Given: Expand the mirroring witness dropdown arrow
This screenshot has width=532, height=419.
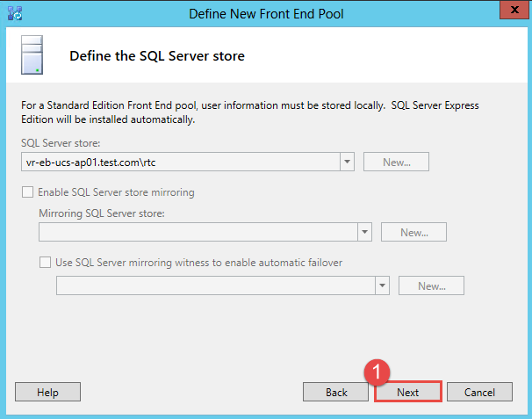Looking at the screenshot, I should (x=382, y=285).
